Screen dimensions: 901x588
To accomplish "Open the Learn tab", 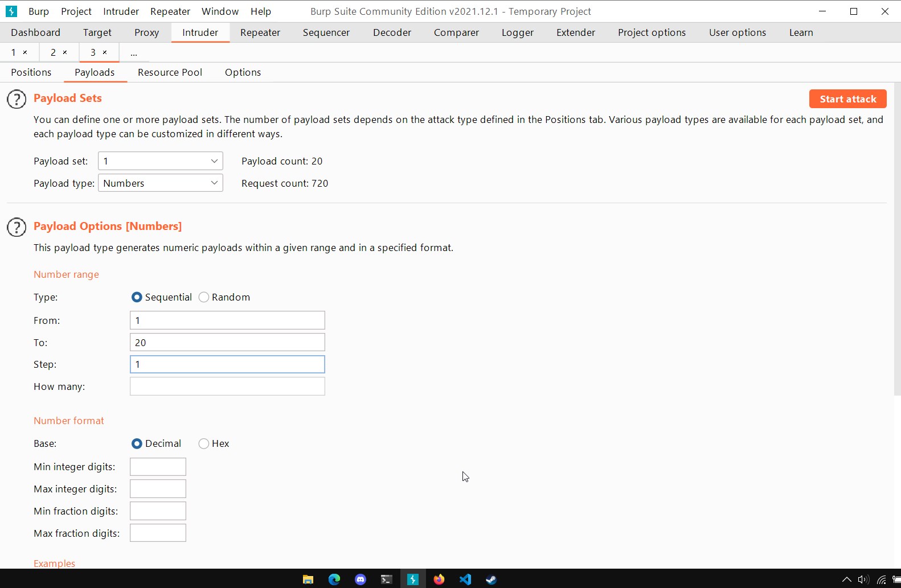I will click(x=801, y=32).
